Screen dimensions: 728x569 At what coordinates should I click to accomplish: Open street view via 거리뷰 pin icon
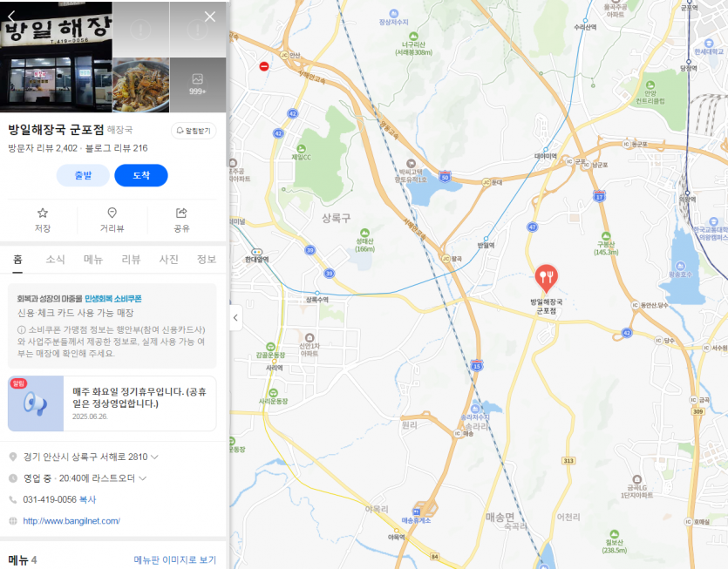112,213
